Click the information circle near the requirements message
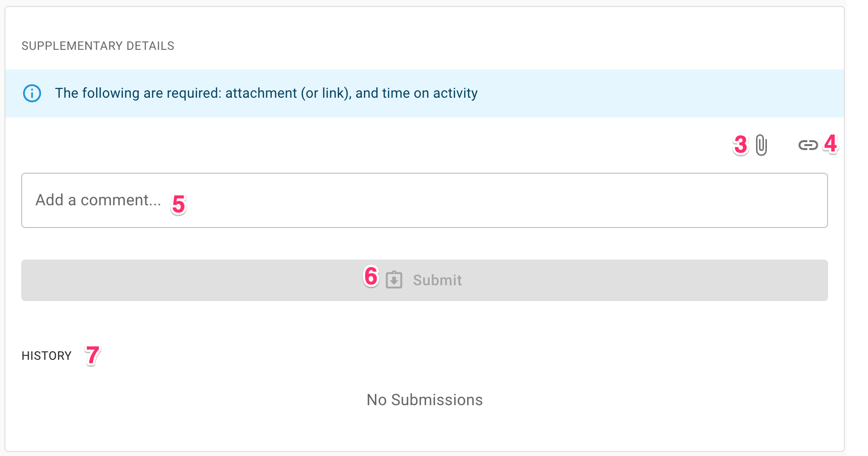868x456 pixels. click(x=32, y=93)
